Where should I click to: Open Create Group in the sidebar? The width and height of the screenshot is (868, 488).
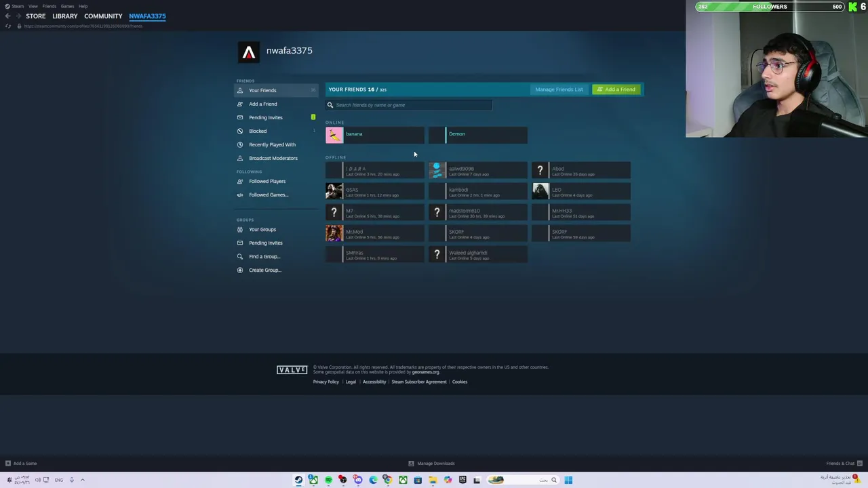pyautogui.click(x=276, y=270)
